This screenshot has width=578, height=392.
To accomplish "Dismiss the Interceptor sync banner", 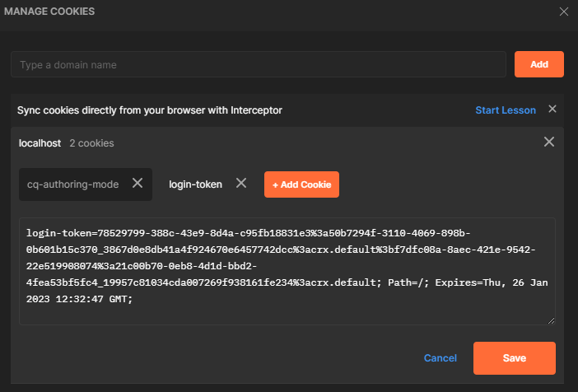I will [x=552, y=110].
